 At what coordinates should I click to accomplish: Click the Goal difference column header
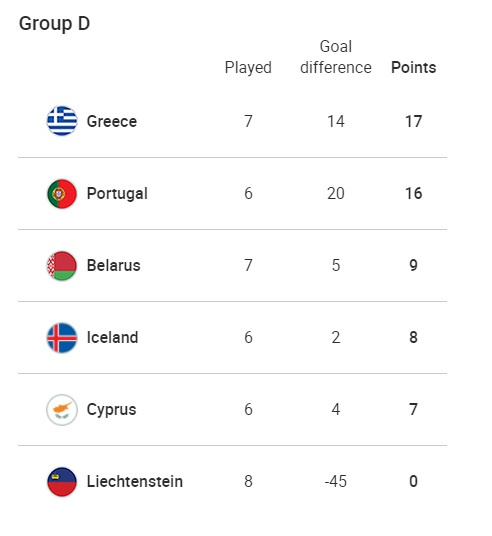(x=336, y=57)
